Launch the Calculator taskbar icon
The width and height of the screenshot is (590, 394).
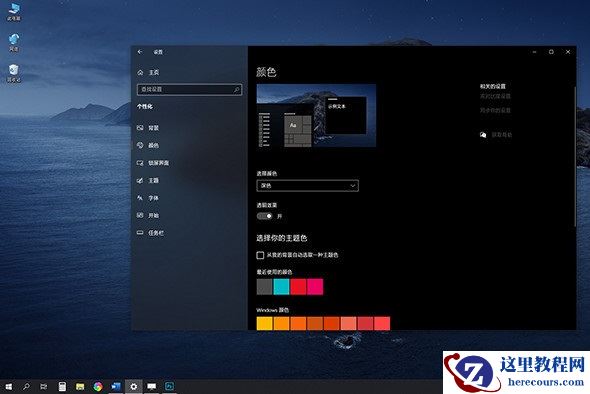pos(62,386)
